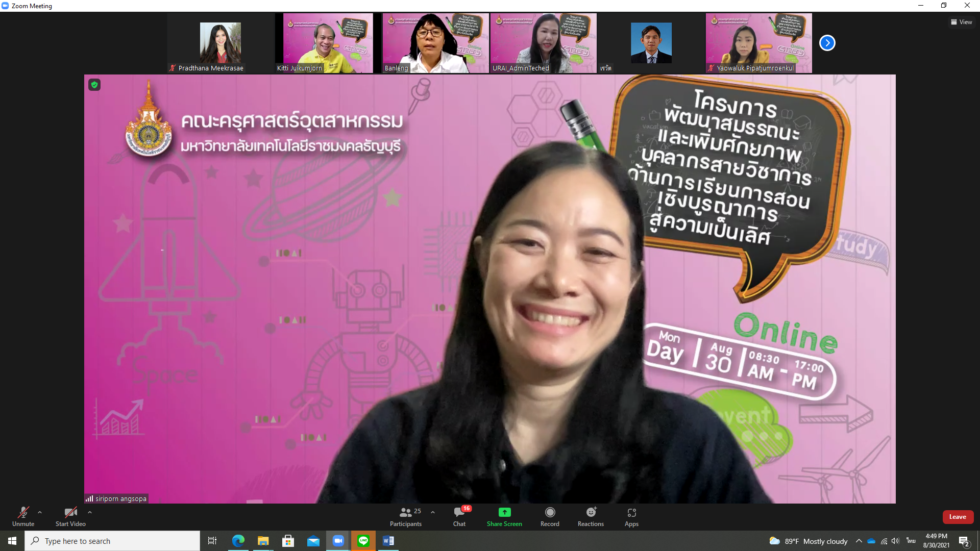Open notification center icon

[x=964, y=541]
